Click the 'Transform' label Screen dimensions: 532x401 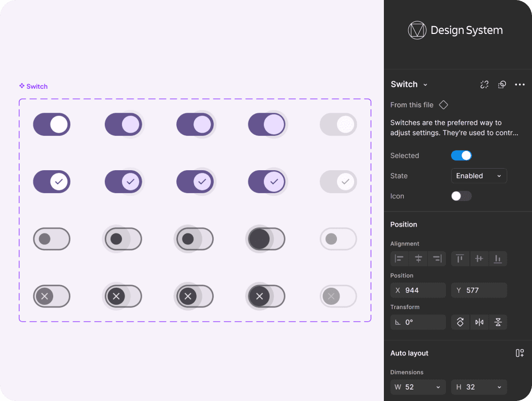click(x=405, y=307)
